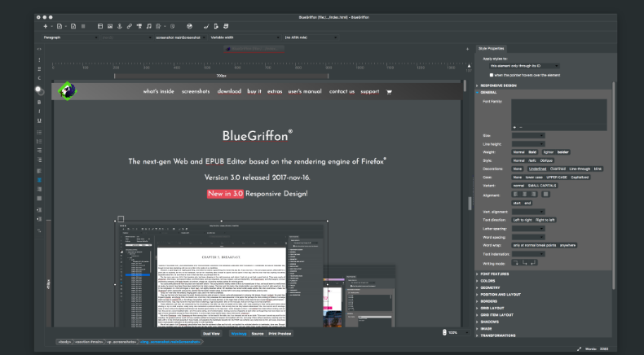Image resolution: width=644 pixels, height=355 pixels.
Task: Click the unordered list icon in left sidebar
Action: [x=39, y=132]
